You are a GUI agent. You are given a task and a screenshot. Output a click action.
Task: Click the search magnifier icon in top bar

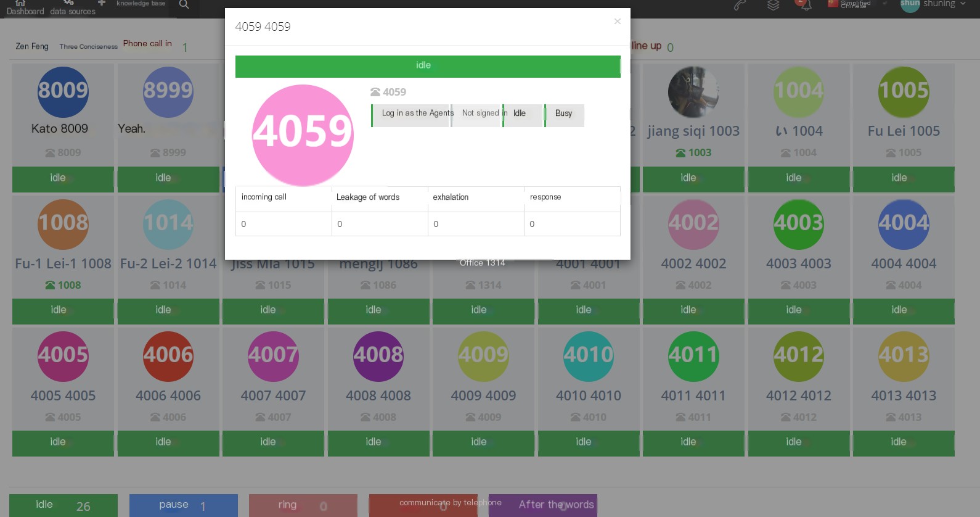pos(184,4)
